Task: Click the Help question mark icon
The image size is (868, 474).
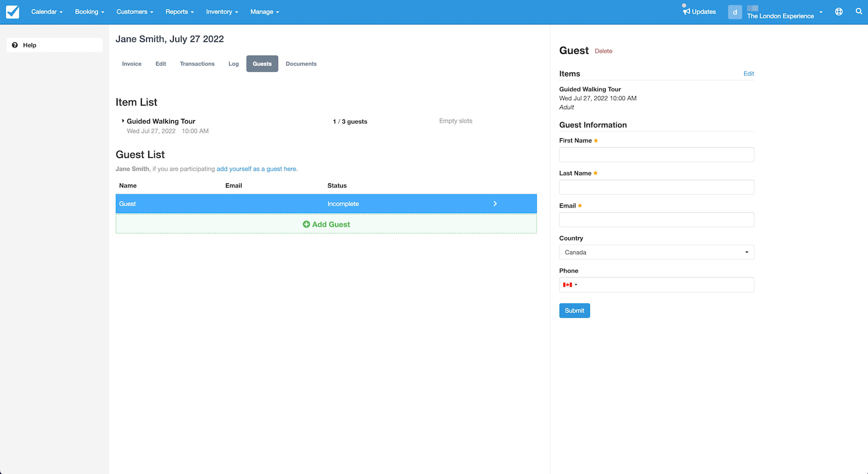Action: (15, 45)
